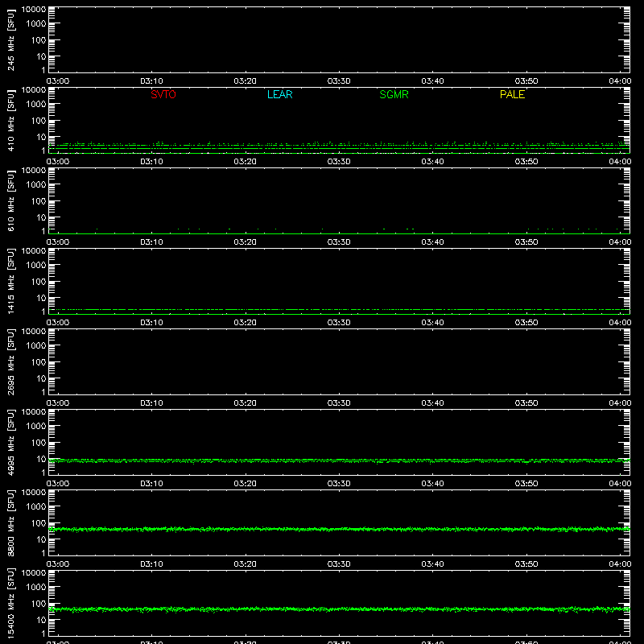
Task: Click 04:00 tick under the 8800 MHz plot
Action: pos(620,564)
